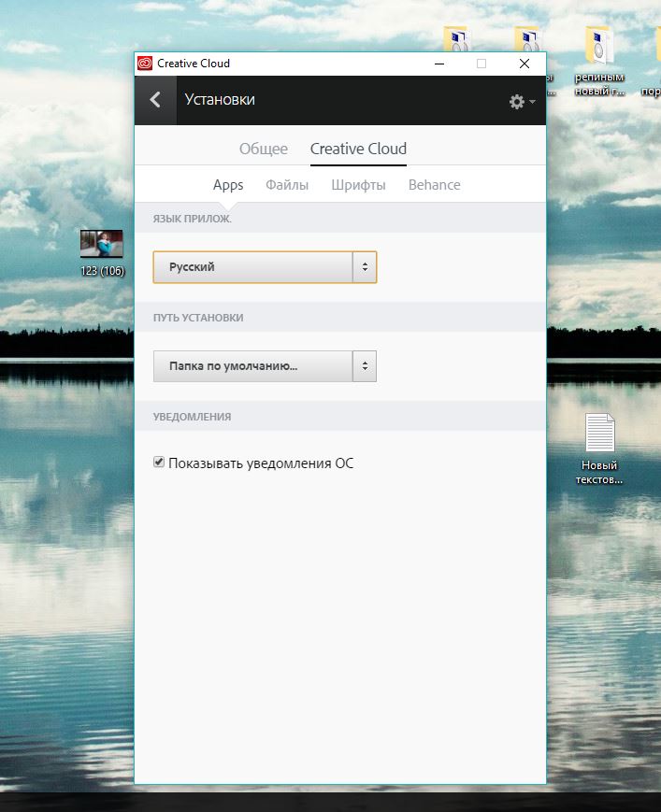Switch to the Общее tab

click(263, 150)
